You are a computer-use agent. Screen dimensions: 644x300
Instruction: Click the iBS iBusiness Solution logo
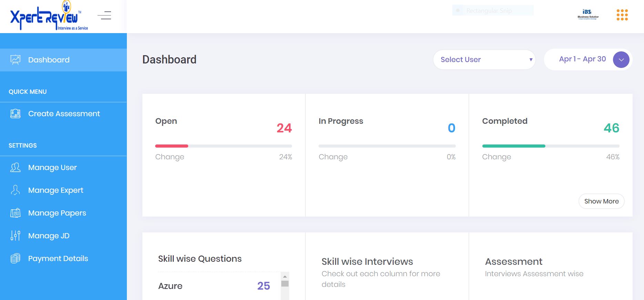tap(588, 14)
